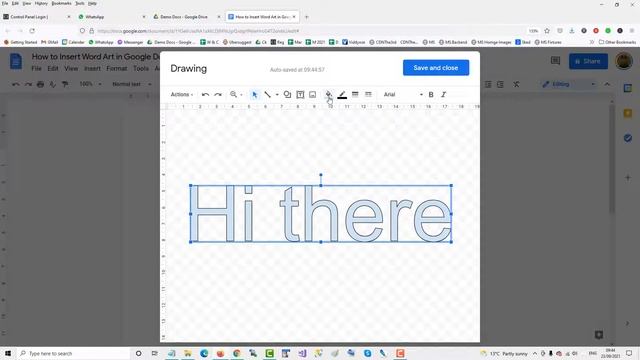Screen dimensions: 640x360
Task: Switch to Demo Docs - Google Drive tab
Action: 187,17
